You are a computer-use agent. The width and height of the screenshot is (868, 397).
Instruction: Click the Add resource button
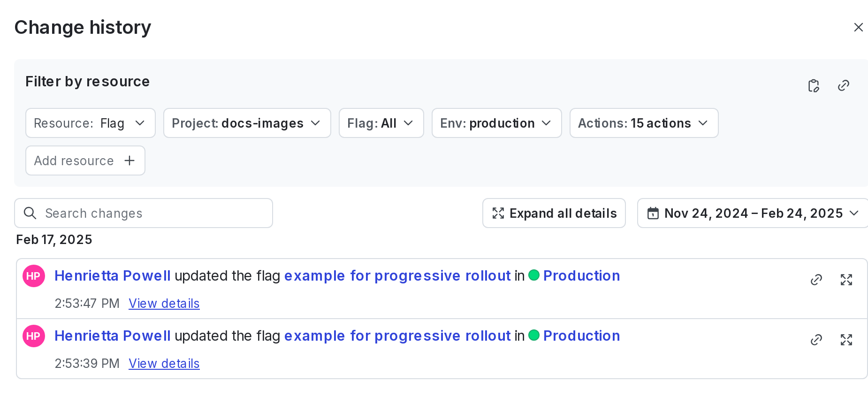(85, 160)
